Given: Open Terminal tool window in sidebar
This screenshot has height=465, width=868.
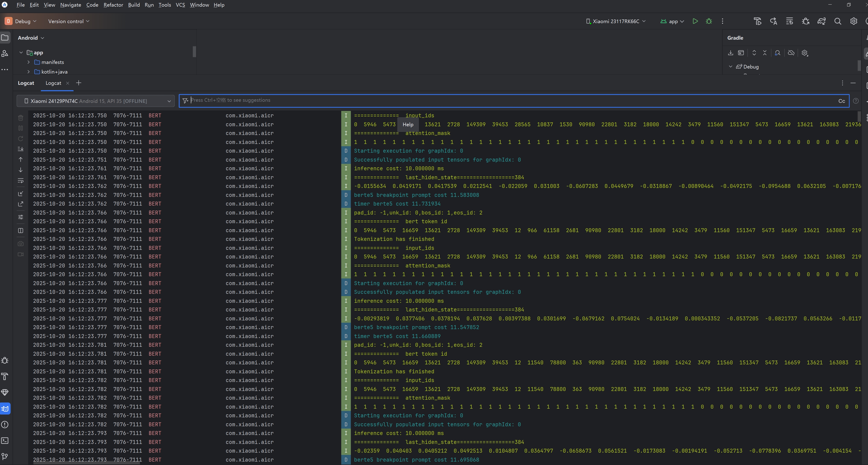Looking at the screenshot, I should click(x=5, y=440).
